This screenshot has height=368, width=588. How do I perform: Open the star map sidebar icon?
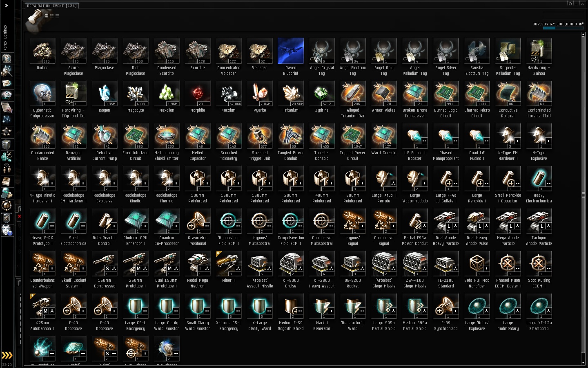[x=7, y=120]
